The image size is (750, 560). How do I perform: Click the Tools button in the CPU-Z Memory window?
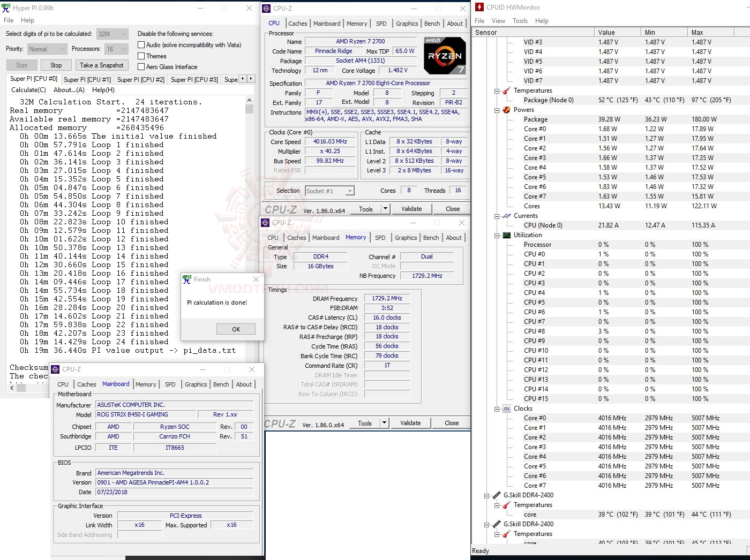point(365,423)
